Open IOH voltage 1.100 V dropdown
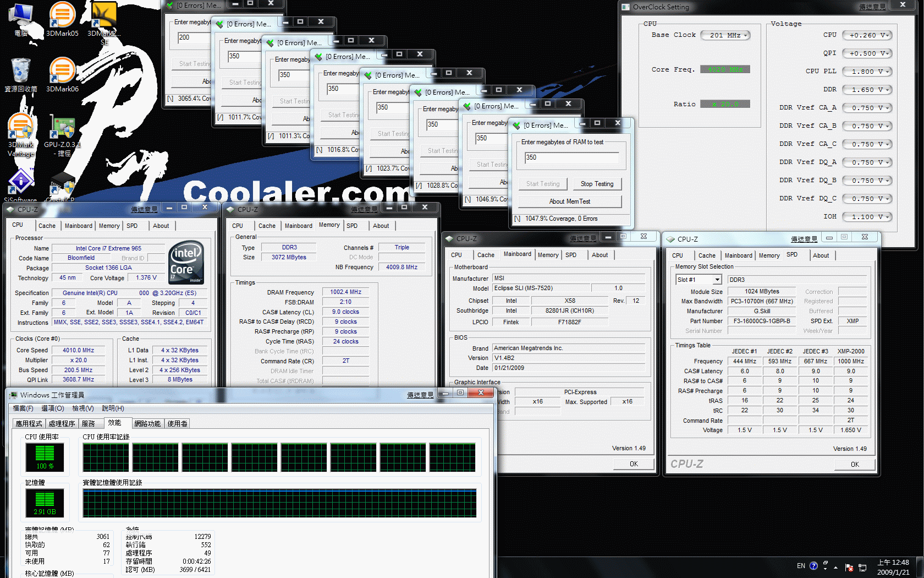Viewport: 924px width, 578px height. [x=867, y=217]
